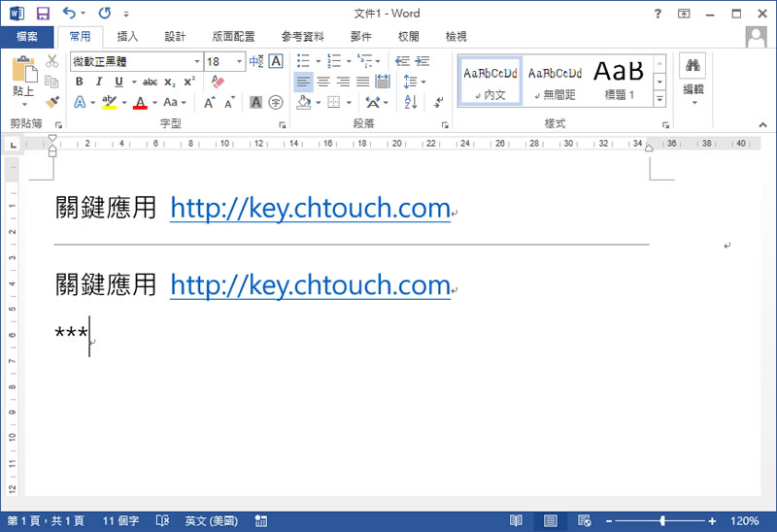Show paragraph marks and hidden symbols
The image size is (777, 532).
pos(439,103)
